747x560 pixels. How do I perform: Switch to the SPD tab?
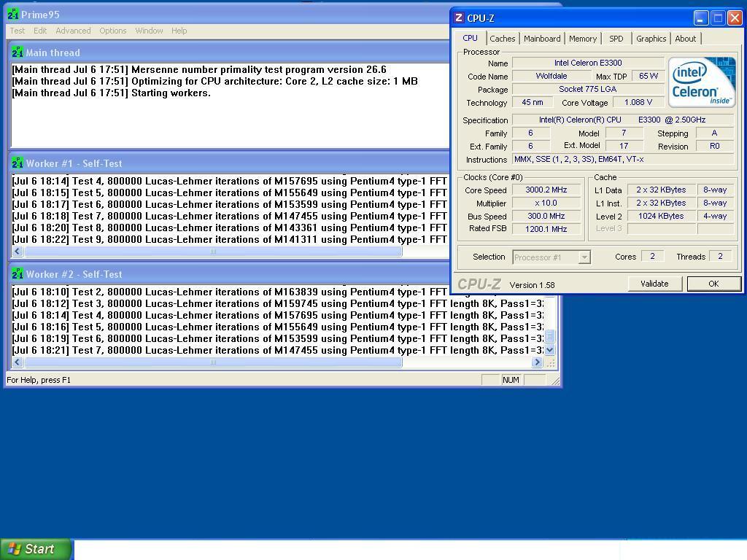(x=616, y=39)
